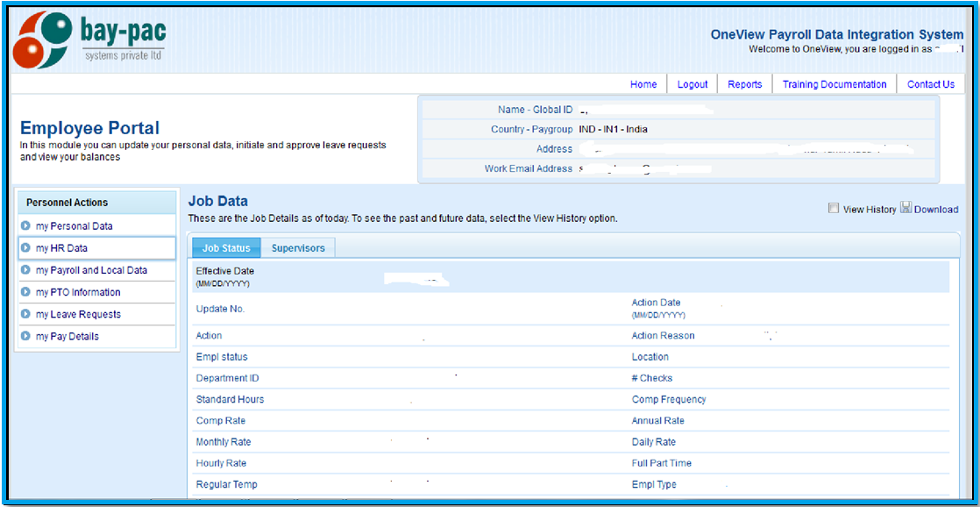Open my Leave Requests in Personnel Actions

tap(78, 314)
